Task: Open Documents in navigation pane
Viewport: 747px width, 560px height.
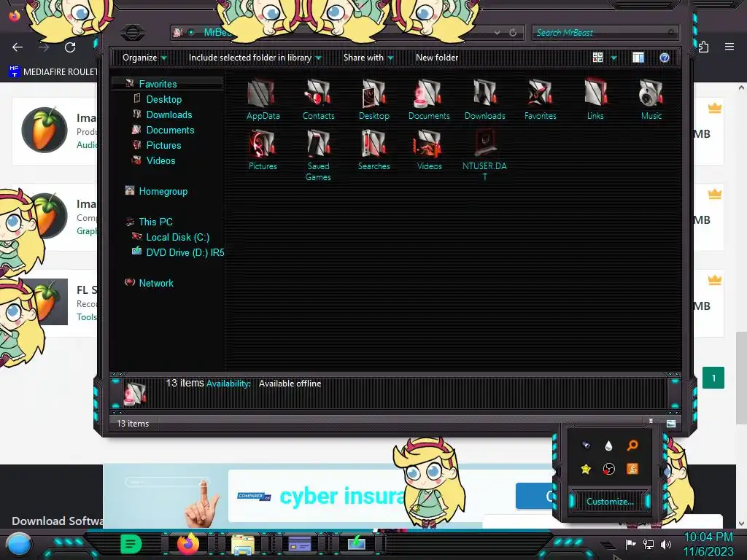Action: coord(170,130)
